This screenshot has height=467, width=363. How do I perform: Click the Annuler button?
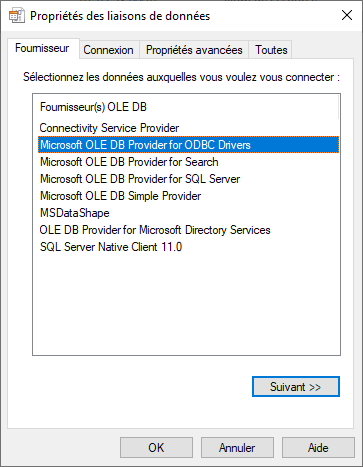(237, 448)
